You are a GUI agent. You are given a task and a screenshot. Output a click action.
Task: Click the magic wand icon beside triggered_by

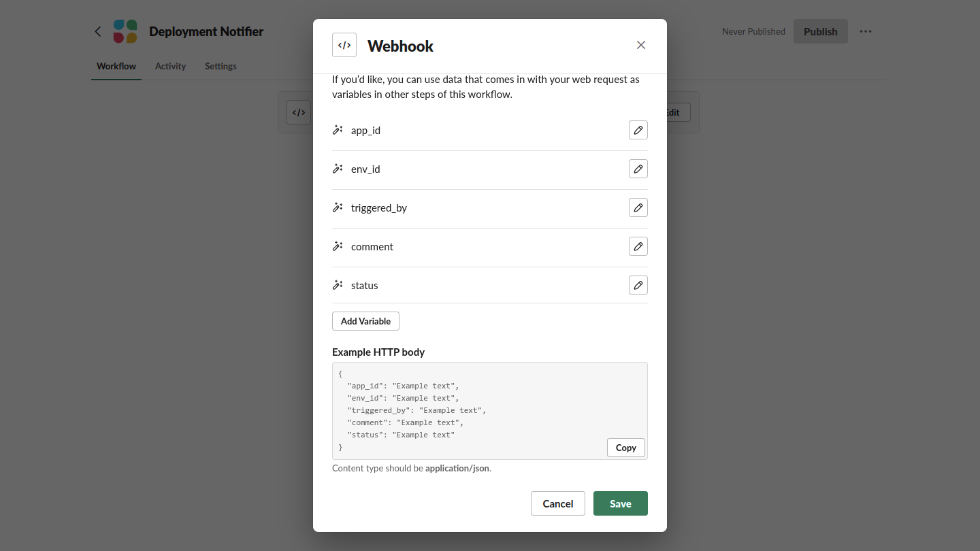338,207
